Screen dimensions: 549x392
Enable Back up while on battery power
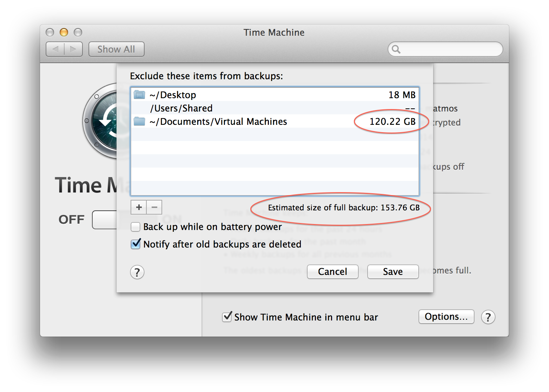point(135,227)
